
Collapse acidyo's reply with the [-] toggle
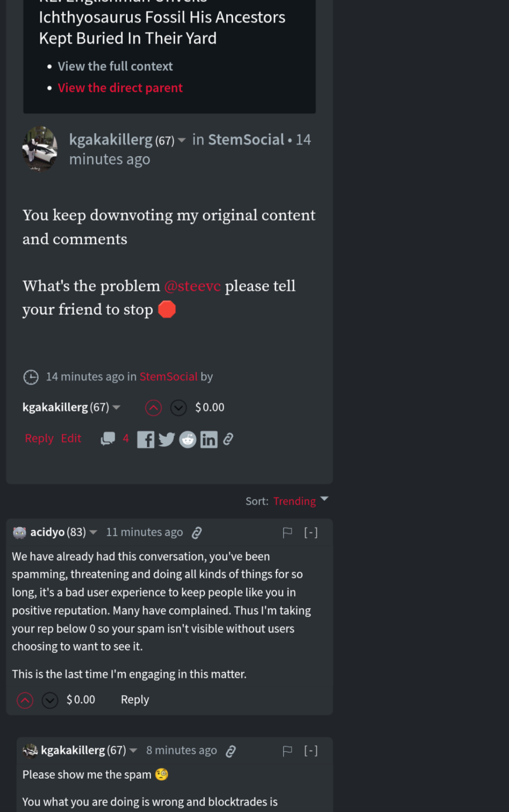click(311, 532)
